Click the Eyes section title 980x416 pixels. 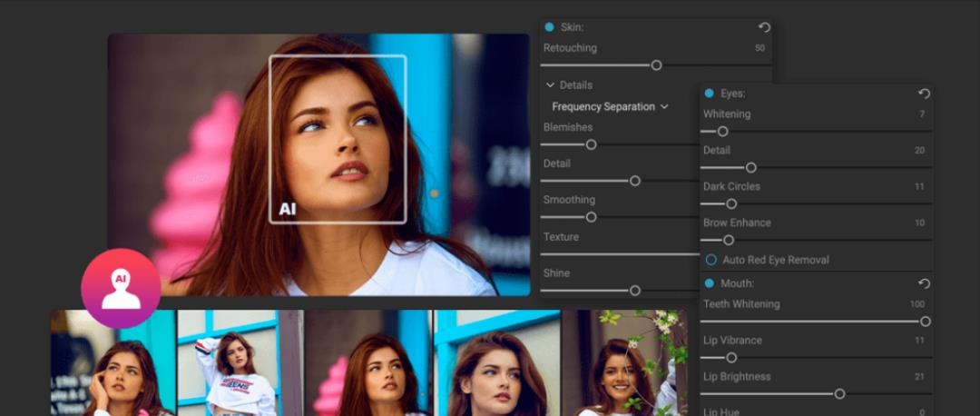pos(732,94)
